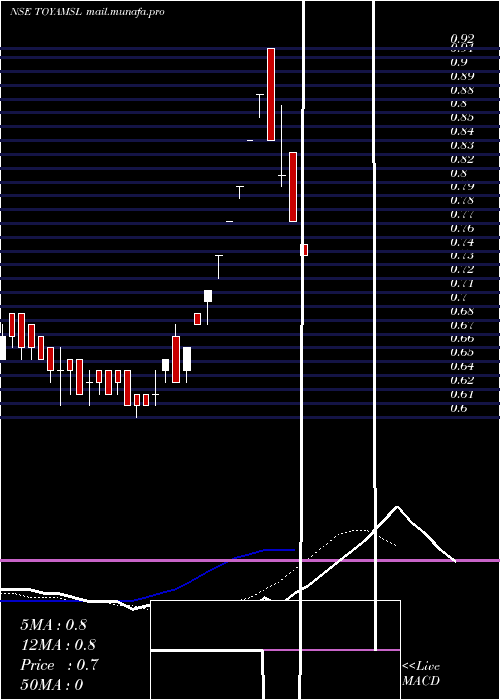Select the 0.79 price axis label
The height and width of the screenshot is (700, 500).
(x=462, y=187)
